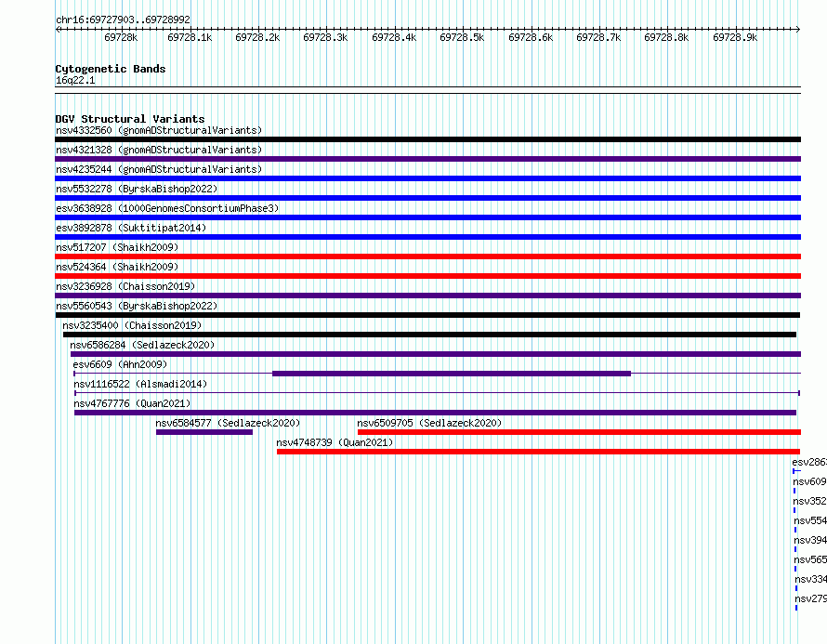Click the 69728k ruler label

pos(121,37)
